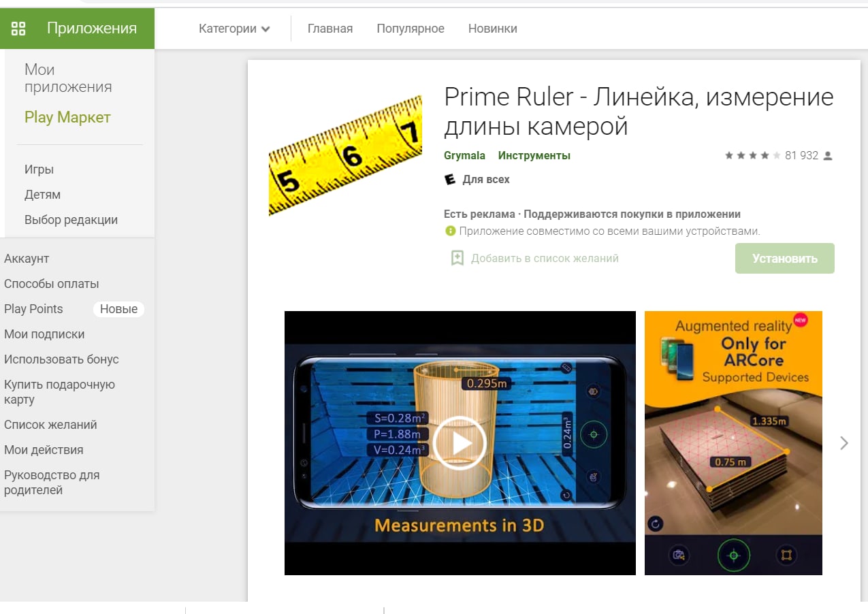Click the Приложения header label
Screen dimensions: 868x614
click(x=92, y=29)
